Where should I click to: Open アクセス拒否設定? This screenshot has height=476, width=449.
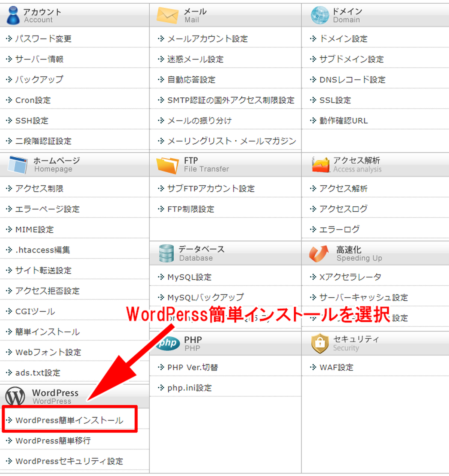(x=48, y=291)
